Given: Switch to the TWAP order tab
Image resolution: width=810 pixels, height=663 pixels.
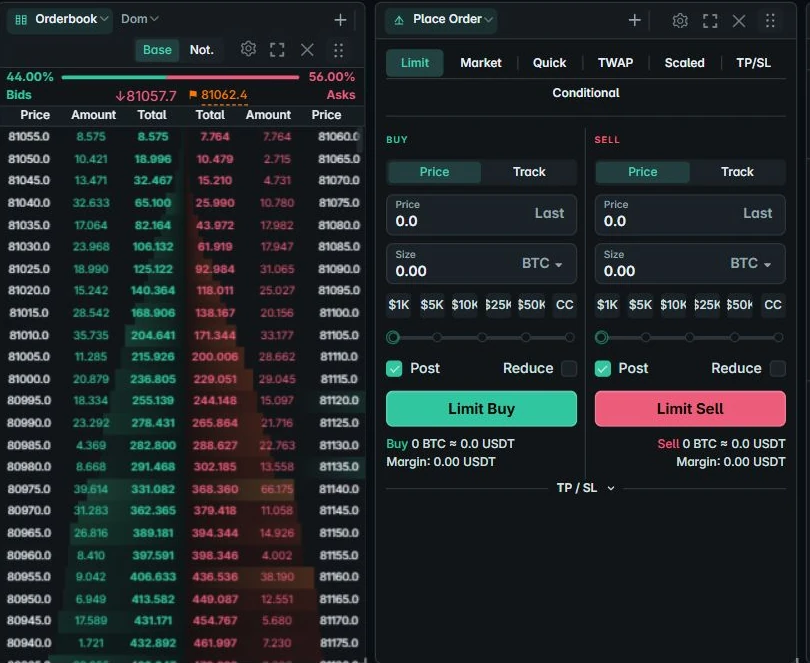Looking at the screenshot, I should [615, 63].
